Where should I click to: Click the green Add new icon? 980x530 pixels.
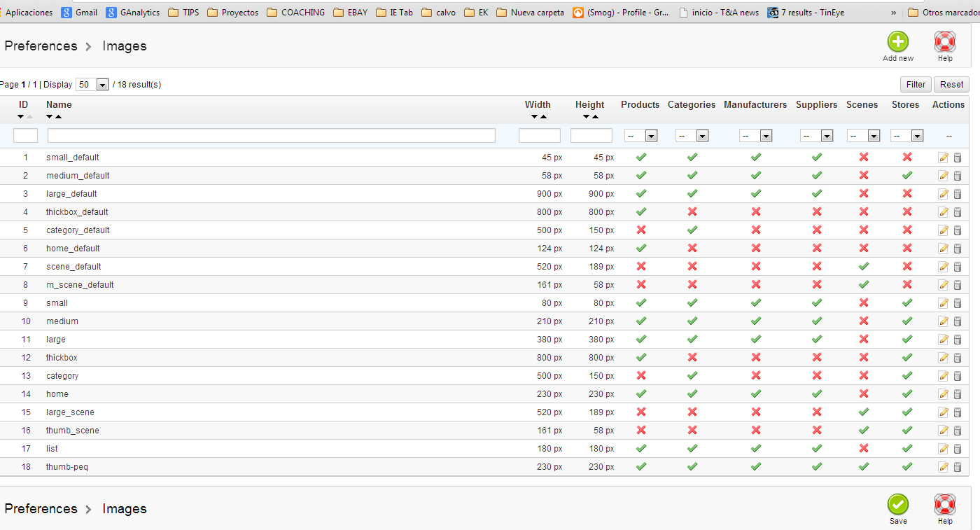pyautogui.click(x=898, y=42)
